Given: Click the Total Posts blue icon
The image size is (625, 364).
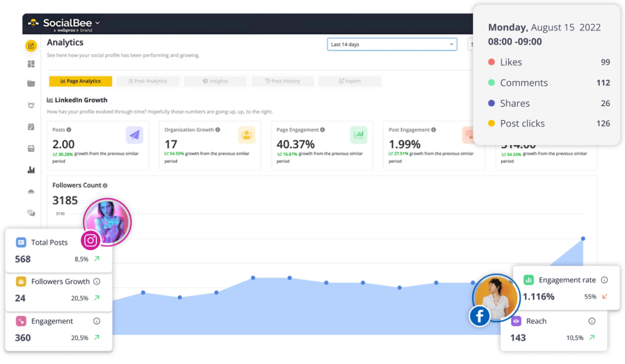Looking at the screenshot, I should 21,242.
